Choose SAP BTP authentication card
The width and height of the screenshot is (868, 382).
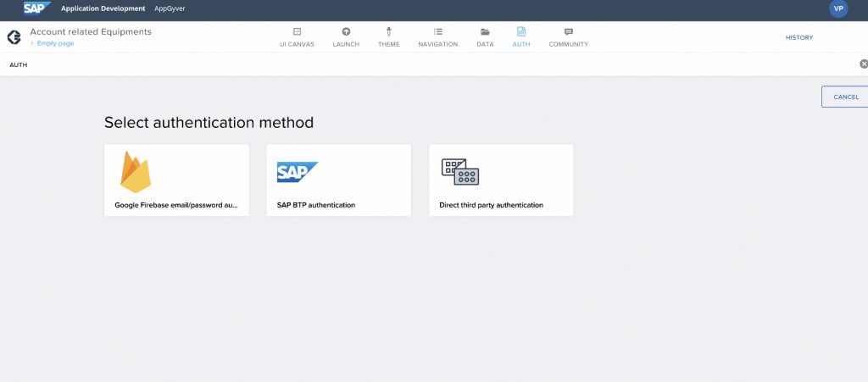339,180
